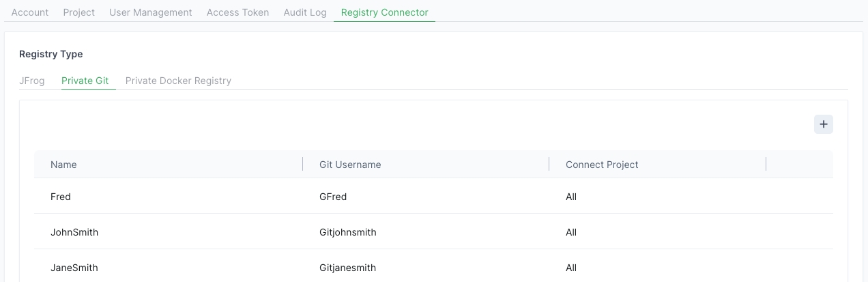
Task: Choose the Private Docker Registry type
Action: tap(178, 81)
